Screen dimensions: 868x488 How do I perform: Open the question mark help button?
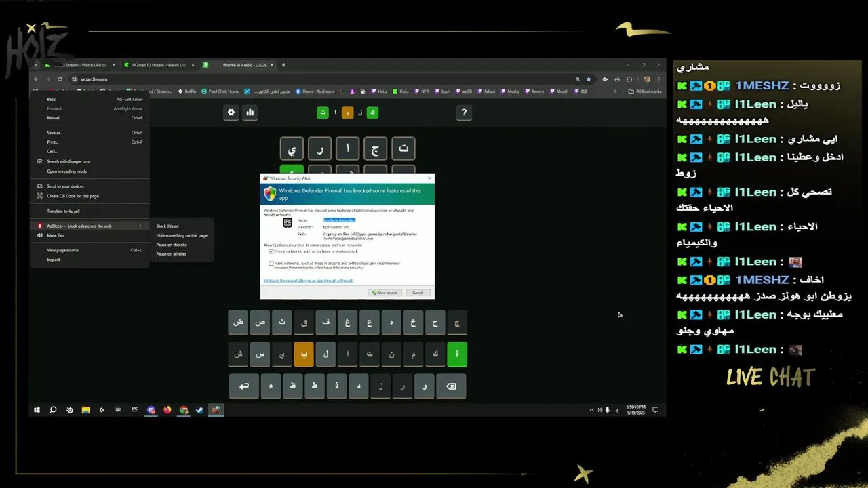coord(464,113)
